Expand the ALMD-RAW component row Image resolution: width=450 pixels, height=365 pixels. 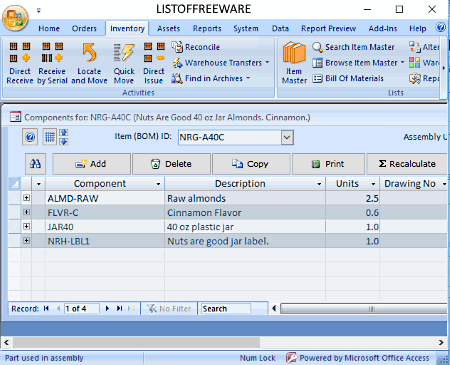27,198
